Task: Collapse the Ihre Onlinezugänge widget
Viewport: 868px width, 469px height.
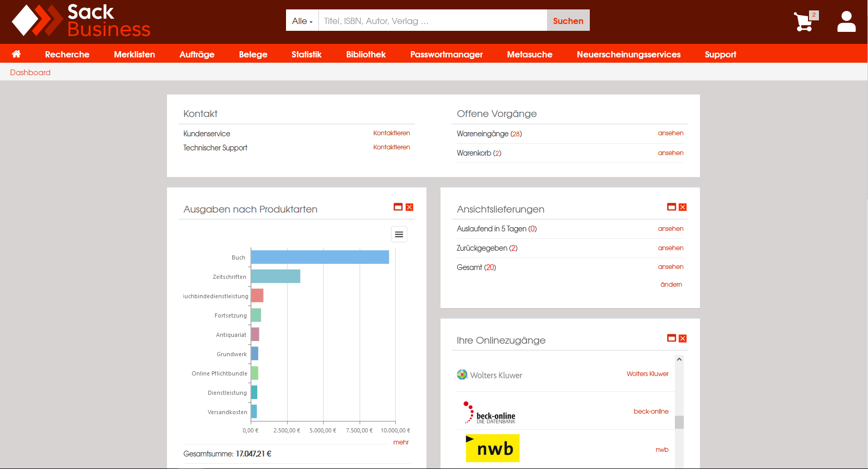Action: tap(671, 338)
